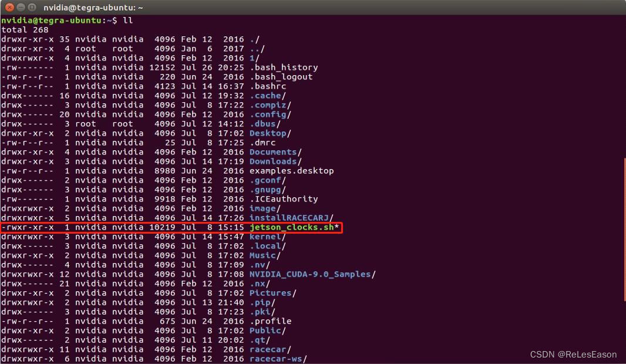Select the .ICEauthority file name
The image size is (626, 364).
pos(284,199)
